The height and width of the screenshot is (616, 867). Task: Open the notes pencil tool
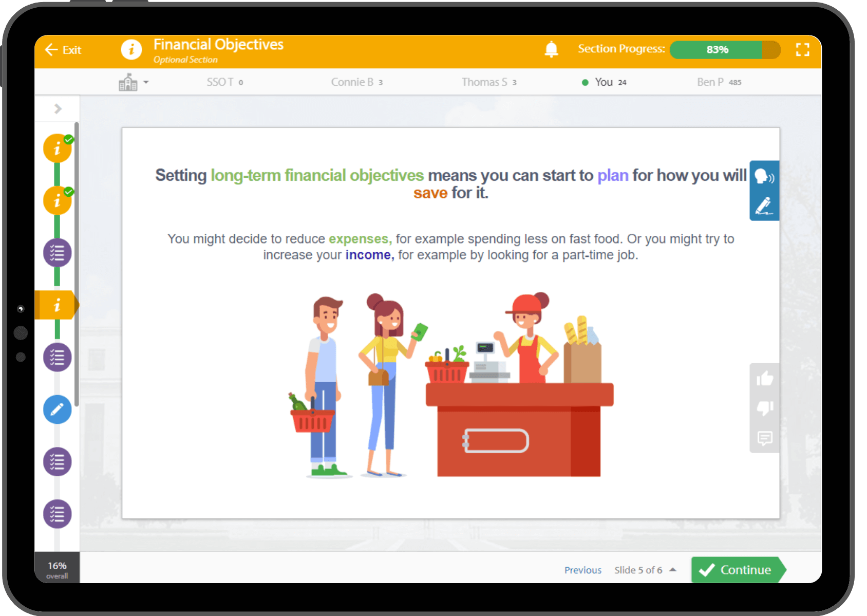[x=764, y=206]
